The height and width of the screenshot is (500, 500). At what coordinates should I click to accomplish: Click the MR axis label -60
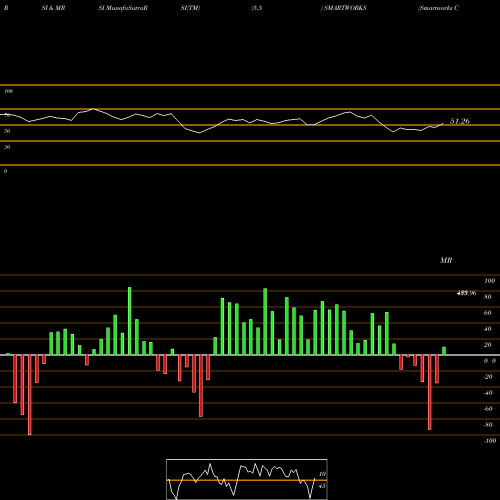click(488, 409)
